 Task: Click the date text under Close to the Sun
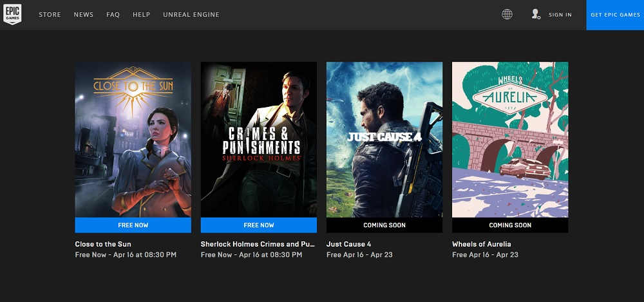[126, 255]
